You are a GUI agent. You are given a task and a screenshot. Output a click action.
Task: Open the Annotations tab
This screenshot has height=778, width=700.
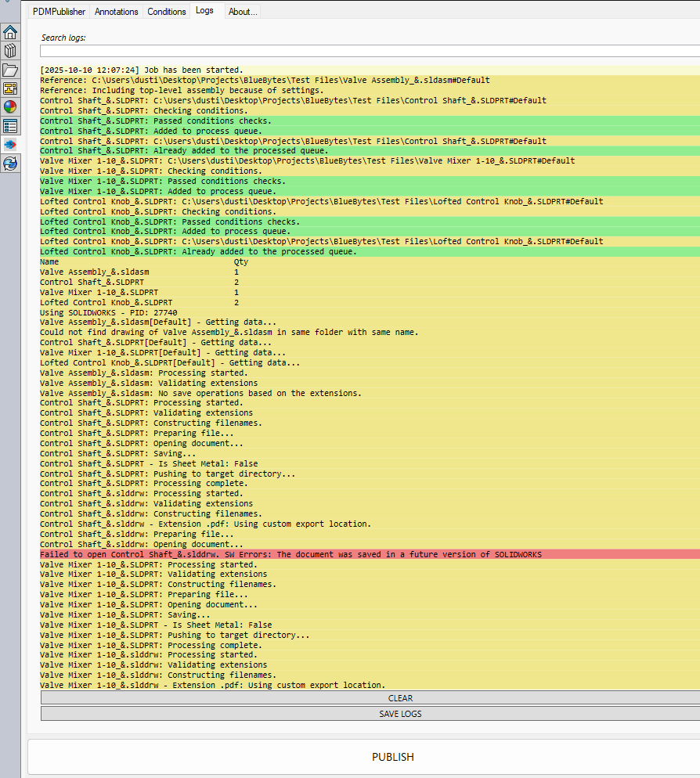click(116, 12)
